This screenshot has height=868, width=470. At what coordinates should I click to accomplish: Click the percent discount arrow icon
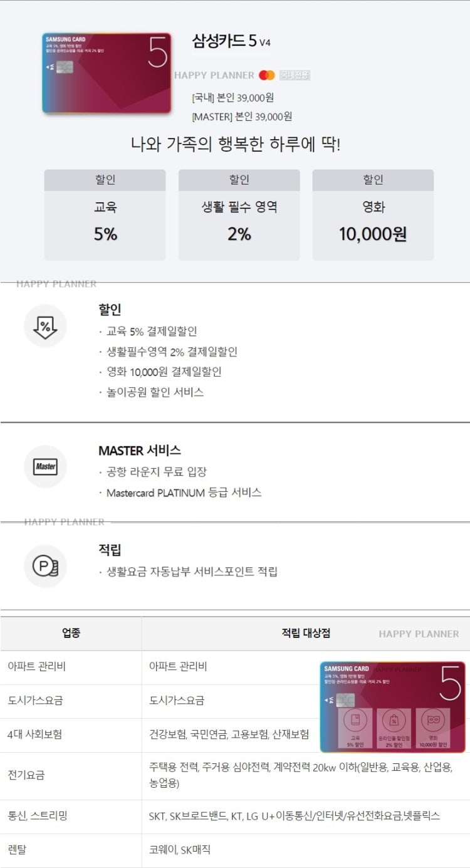(x=45, y=326)
